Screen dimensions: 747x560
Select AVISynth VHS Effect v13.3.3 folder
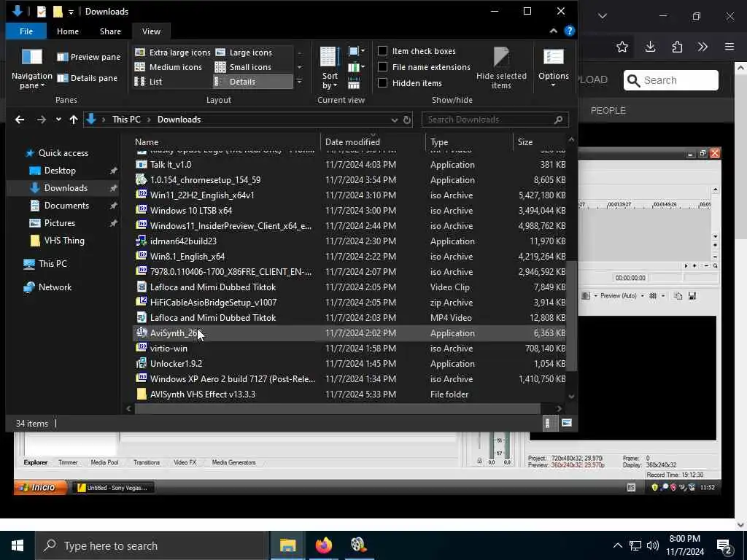pos(349,394)
